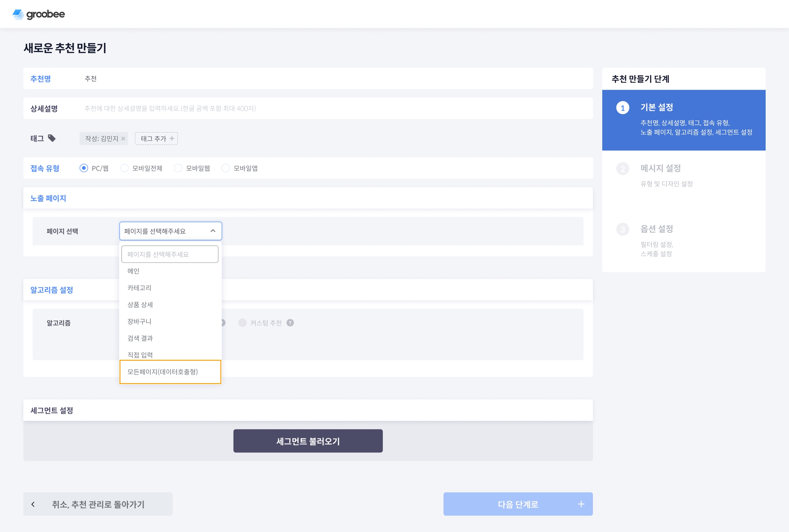Choose the 모바일앱 radio option
The width and height of the screenshot is (789, 532).
click(x=226, y=168)
